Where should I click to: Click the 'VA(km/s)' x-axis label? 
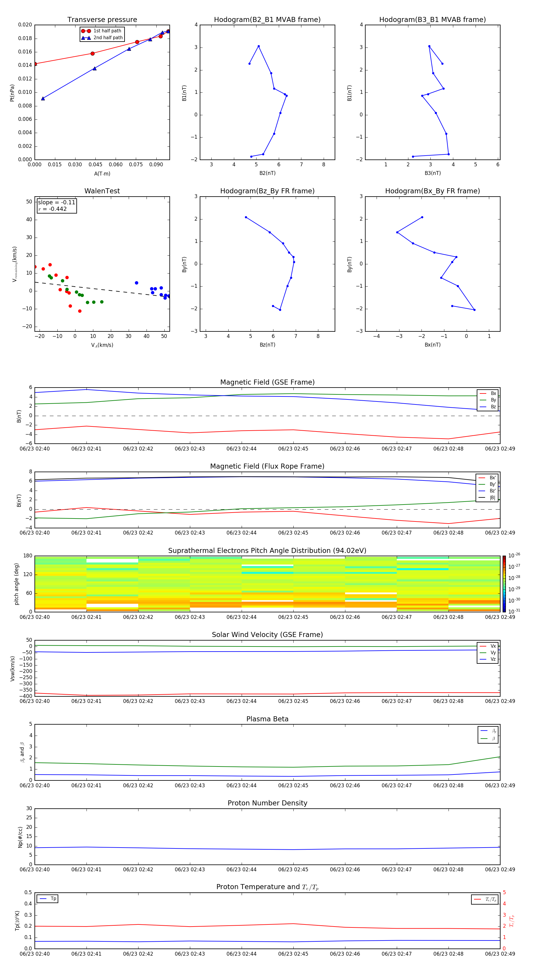click(x=102, y=345)
